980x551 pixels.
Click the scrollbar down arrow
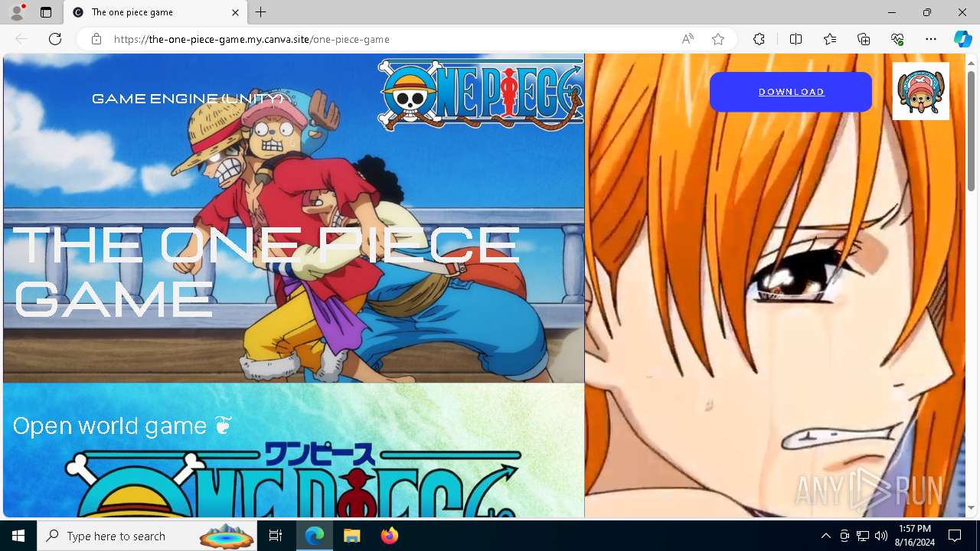(972, 507)
